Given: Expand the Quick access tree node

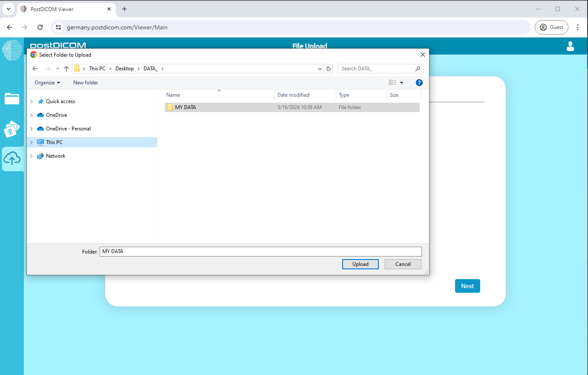Looking at the screenshot, I should pos(32,101).
